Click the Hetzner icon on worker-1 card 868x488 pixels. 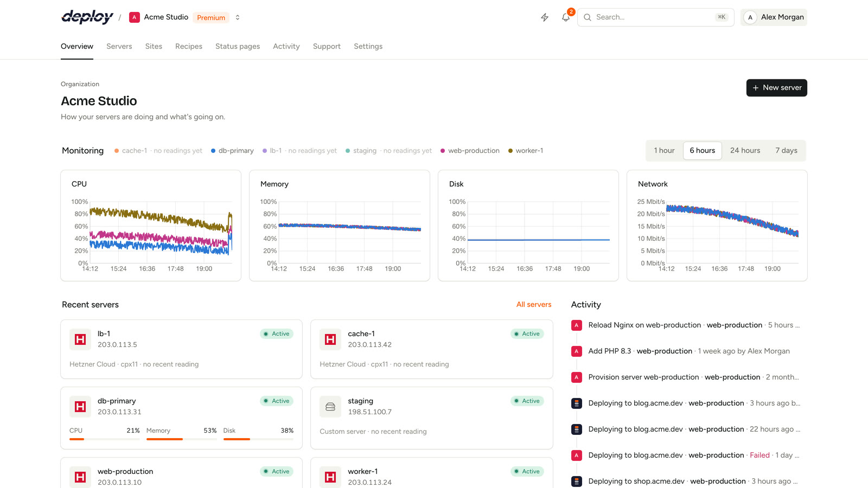click(x=330, y=477)
